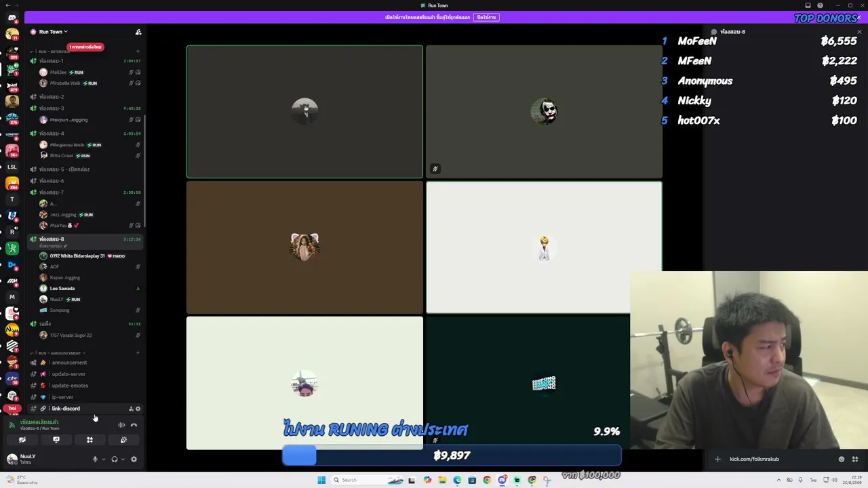Open the input device options arrow
The width and height of the screenshot is (868, 488).
(103, 460)
